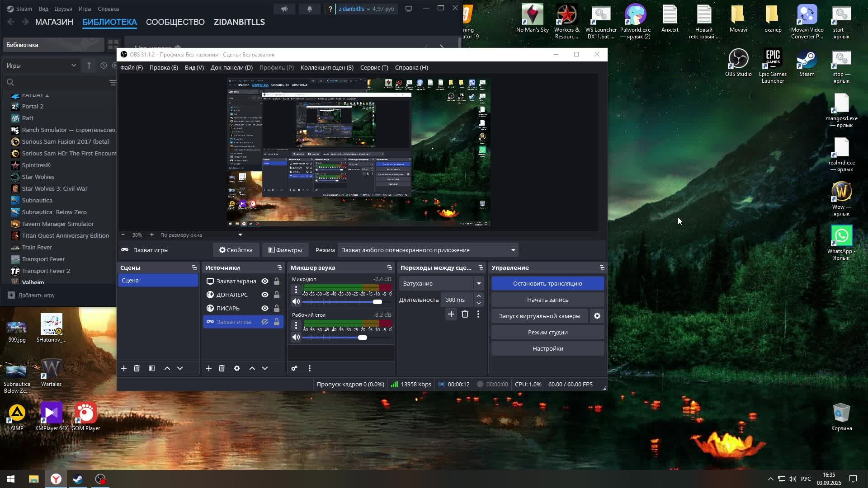Toggle lock on ПИСАРЬ source
868x488 pixels.
click(277, 308)
